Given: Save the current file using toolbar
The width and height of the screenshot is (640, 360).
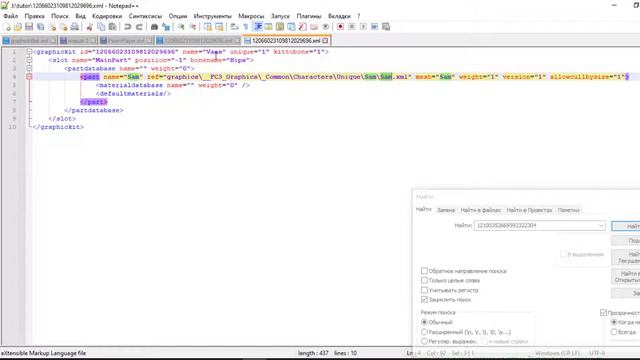Looking at the screenshot, I should (x=29, y=27).
